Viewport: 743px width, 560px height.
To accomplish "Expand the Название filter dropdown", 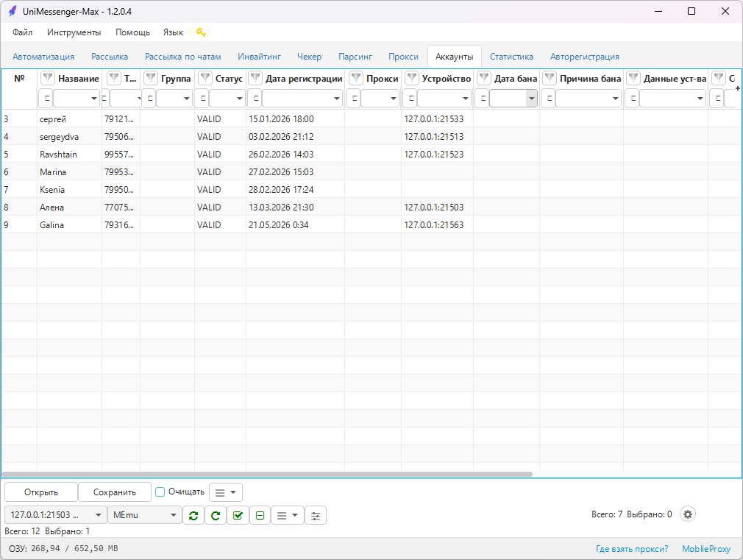I will [93, 99].
